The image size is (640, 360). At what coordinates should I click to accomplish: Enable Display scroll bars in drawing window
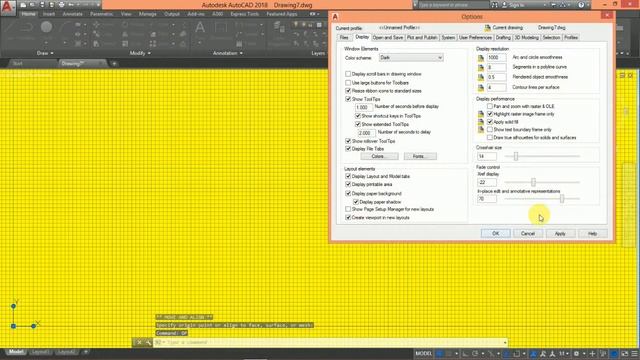pos(348,74)
